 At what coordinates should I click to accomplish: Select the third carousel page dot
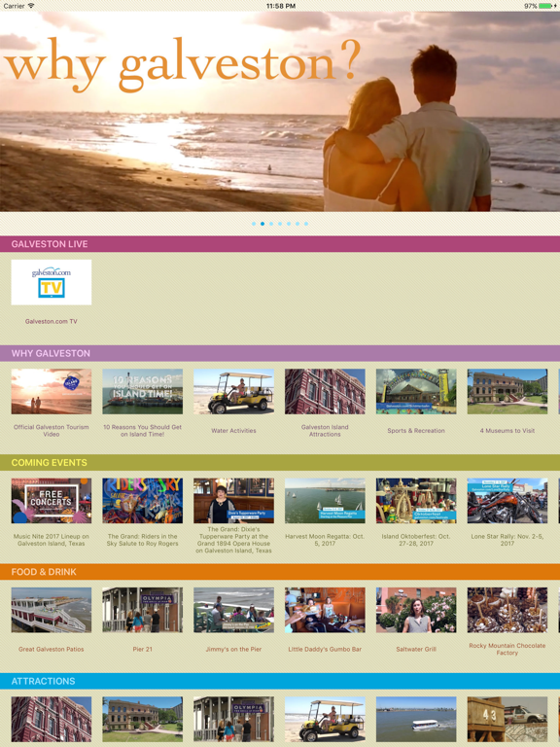[271, 224]
